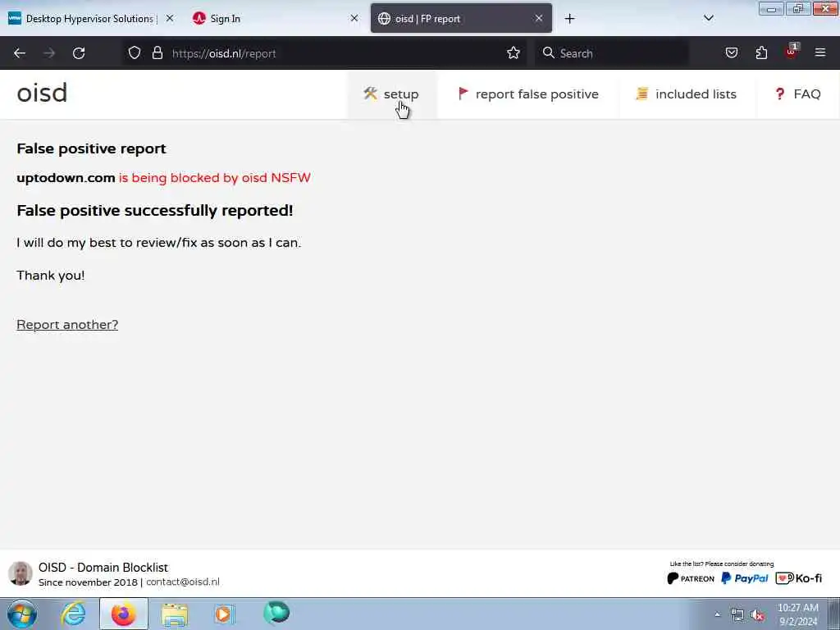Go back using the browser back arrow
Screen dimensions: 840x630
[x=20, y=53]
